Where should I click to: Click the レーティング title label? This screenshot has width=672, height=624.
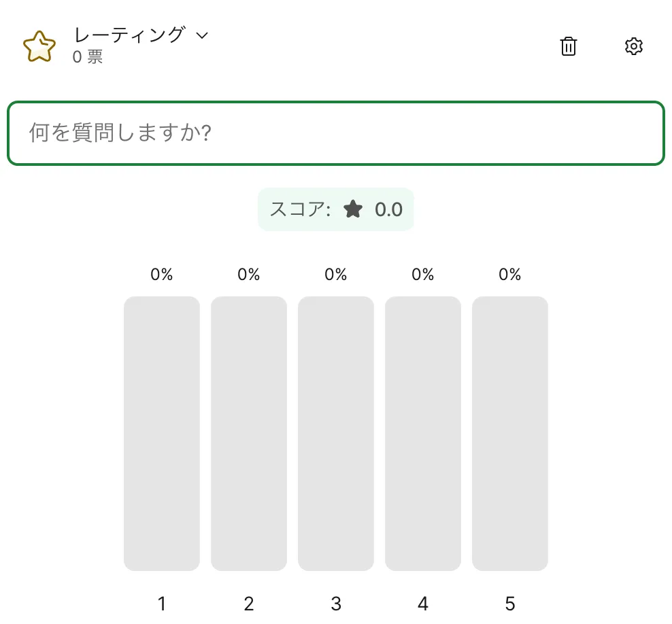pos(129,35)
